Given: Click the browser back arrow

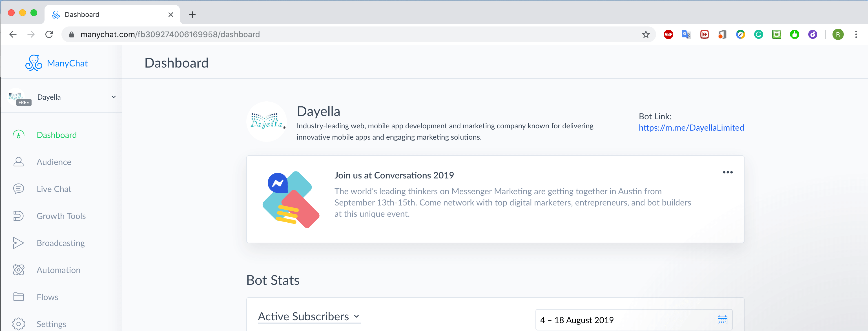Looking at the screenshot, I should point(13,34).
